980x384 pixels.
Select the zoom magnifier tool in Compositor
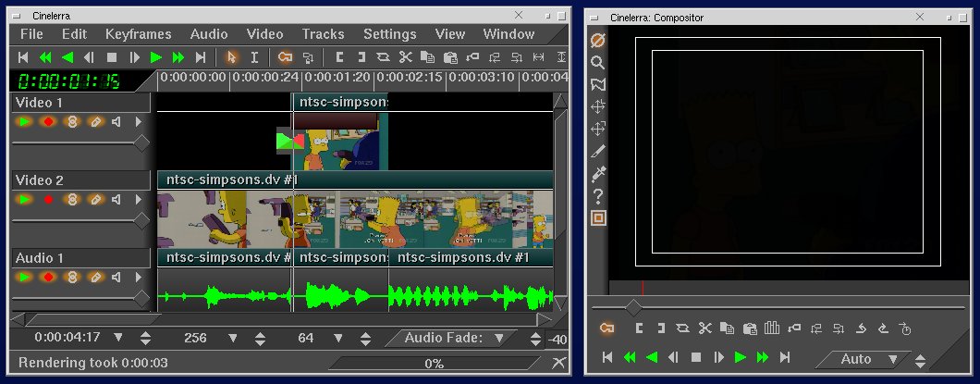click(597, 63)
